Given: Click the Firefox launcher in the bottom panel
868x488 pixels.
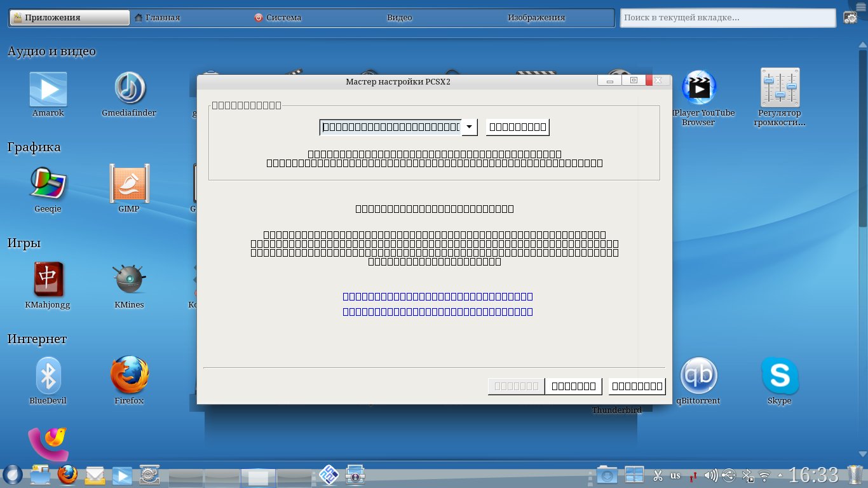Looking at the screenshot, I should click(67, 475).
